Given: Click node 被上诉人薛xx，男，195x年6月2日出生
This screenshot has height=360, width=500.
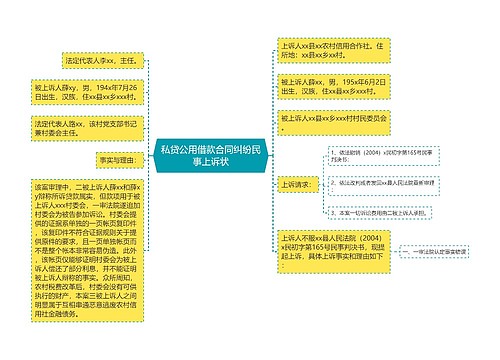Looking at the screenshot, I should pyautogui.click(x=334, y=87).
